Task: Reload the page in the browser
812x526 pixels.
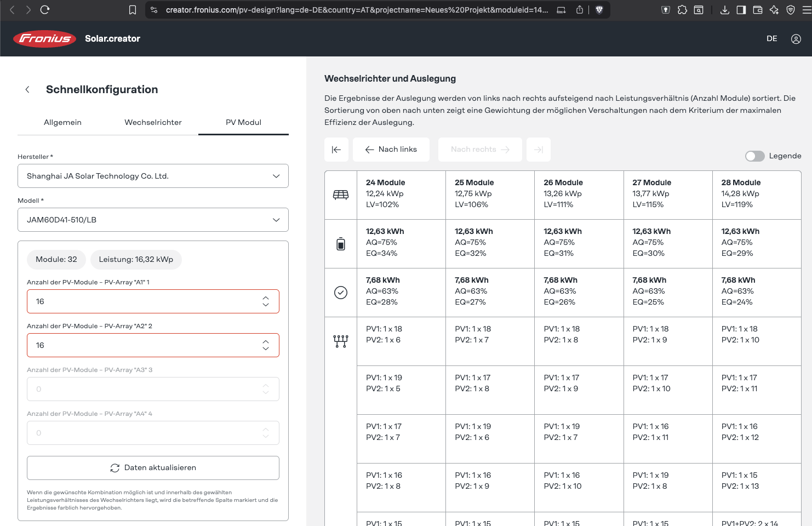Action: [45, 10]
